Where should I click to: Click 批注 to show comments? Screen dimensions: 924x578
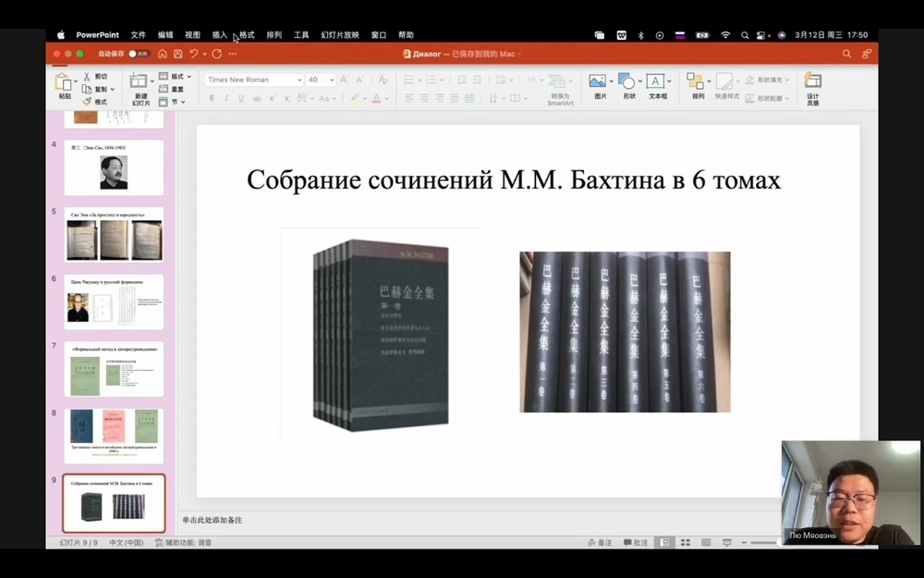click(635, 543)
